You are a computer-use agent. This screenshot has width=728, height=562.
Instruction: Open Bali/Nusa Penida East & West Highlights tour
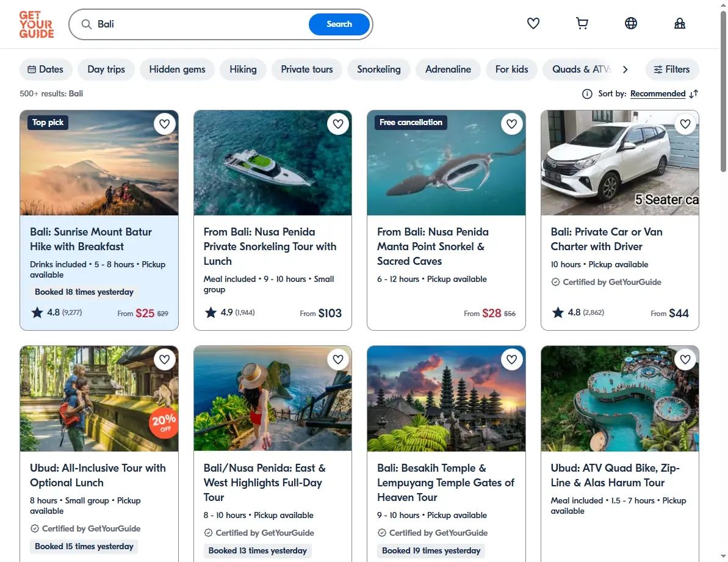[265, 483]
